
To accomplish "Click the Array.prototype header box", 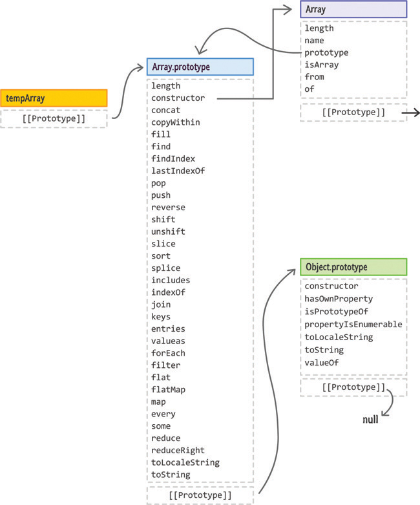I will pyautogui.click(x=200, y=67).
